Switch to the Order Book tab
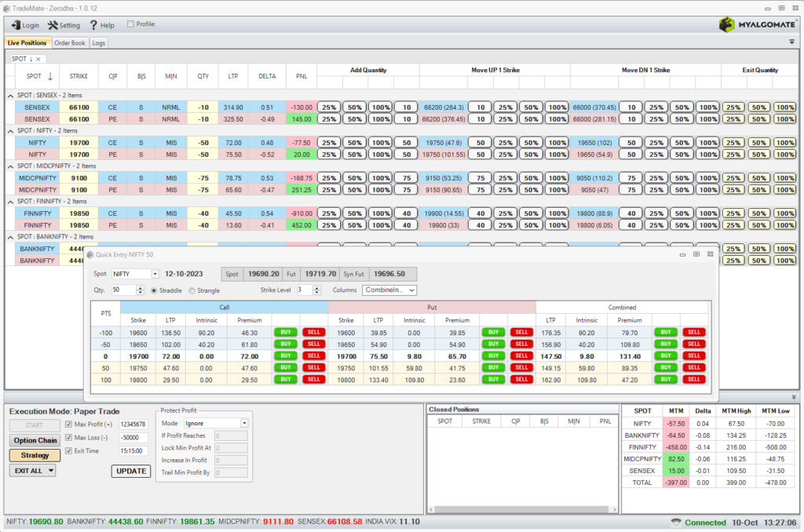The height and width of the screenshot is (532, 804). 70,43
